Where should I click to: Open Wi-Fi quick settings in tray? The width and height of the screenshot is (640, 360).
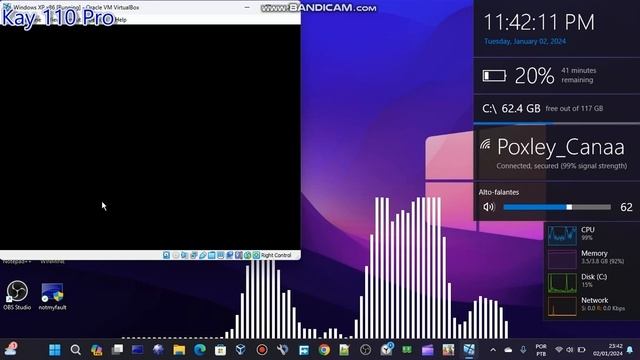click(x=559, y=350)
